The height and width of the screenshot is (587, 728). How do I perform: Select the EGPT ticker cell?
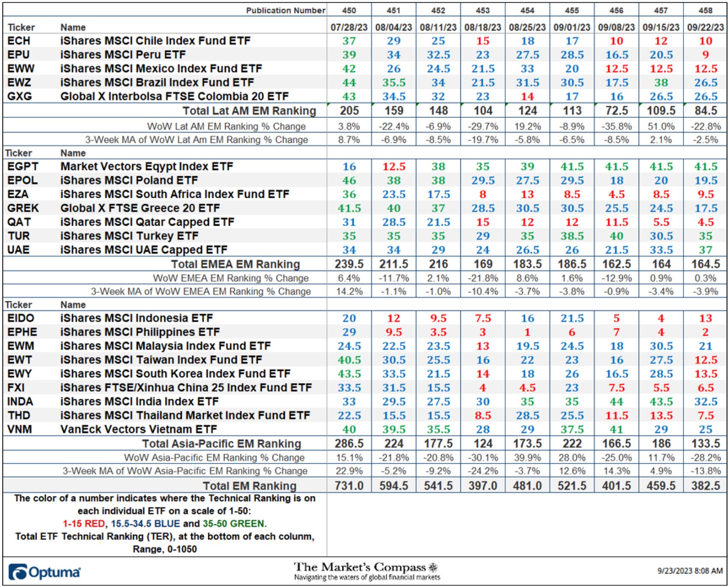[x=23, y=167]
